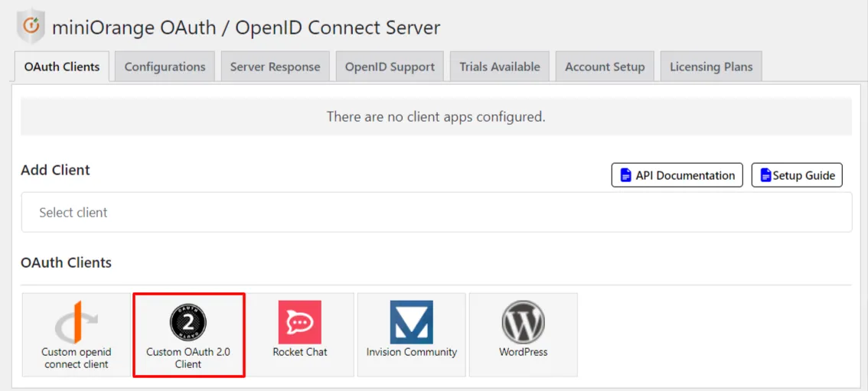Screen dimensions: 868x391
Task: Expand the Select client dropdown
Action: [436, 213]
